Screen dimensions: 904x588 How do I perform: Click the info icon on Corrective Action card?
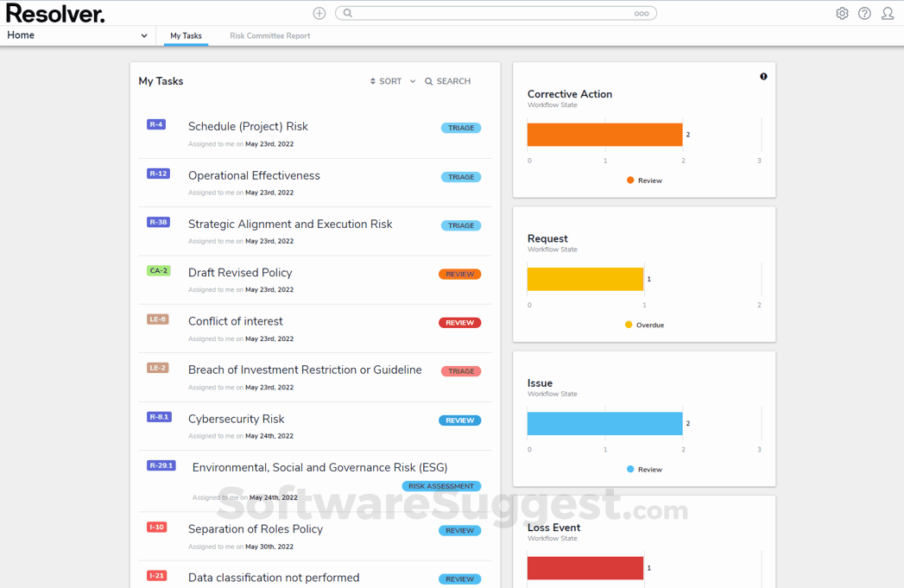763,76
